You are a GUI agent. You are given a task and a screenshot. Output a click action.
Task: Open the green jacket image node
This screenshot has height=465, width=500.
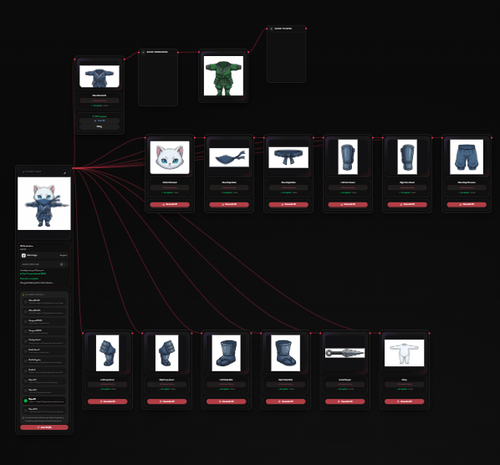point(223,76)
